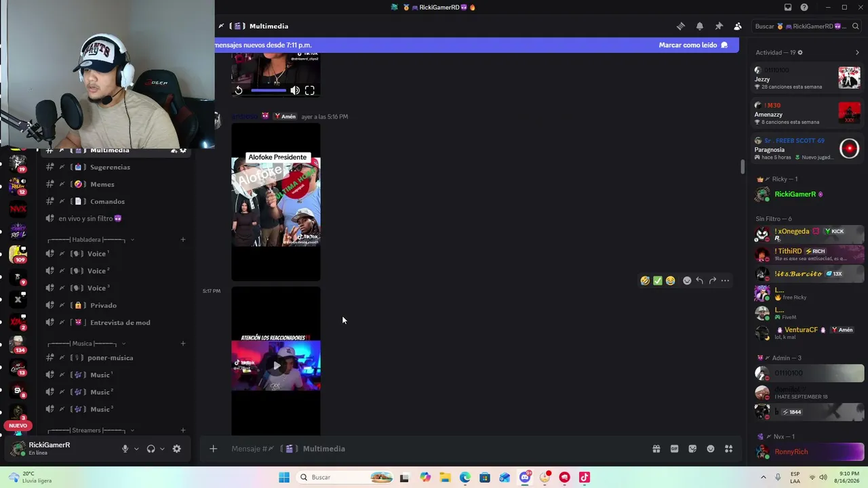The height and width of the screenshot is (488, 868).
Task: Open the Memes channel
Action: (x=115, y=184)
